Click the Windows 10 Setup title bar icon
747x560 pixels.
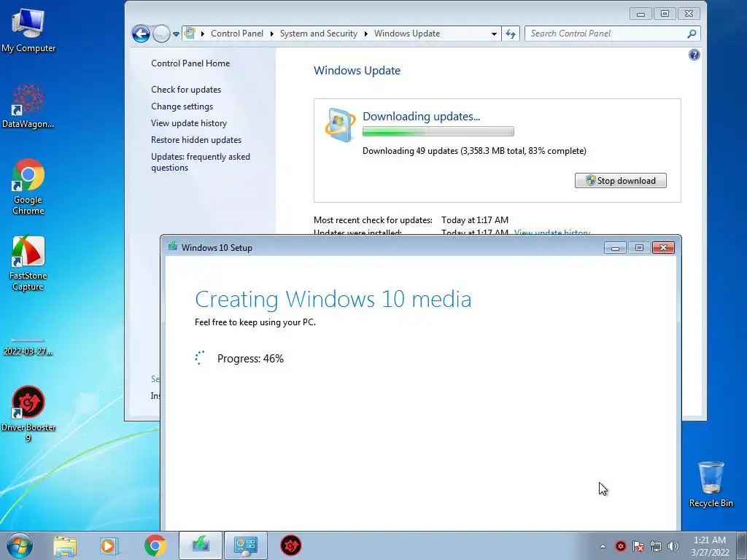point(172,246)
